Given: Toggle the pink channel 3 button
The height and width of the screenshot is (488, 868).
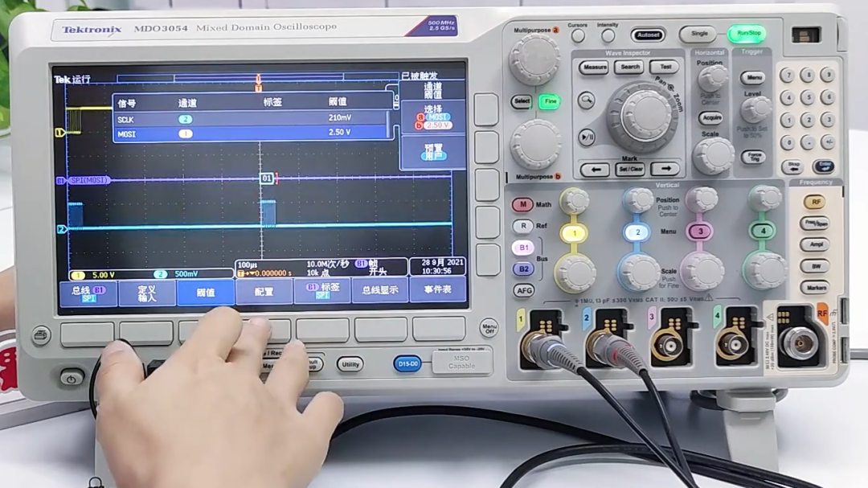Looking at the screenshot, I should (700, 232).
